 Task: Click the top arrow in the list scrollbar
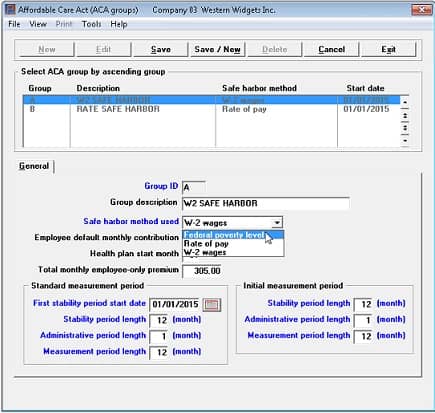405,102
